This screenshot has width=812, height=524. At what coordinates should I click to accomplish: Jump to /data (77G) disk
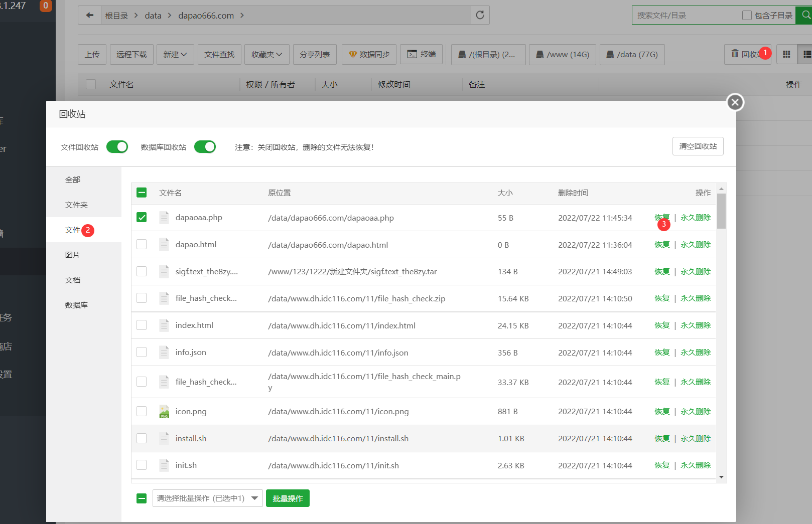click(x=632, y=54)
